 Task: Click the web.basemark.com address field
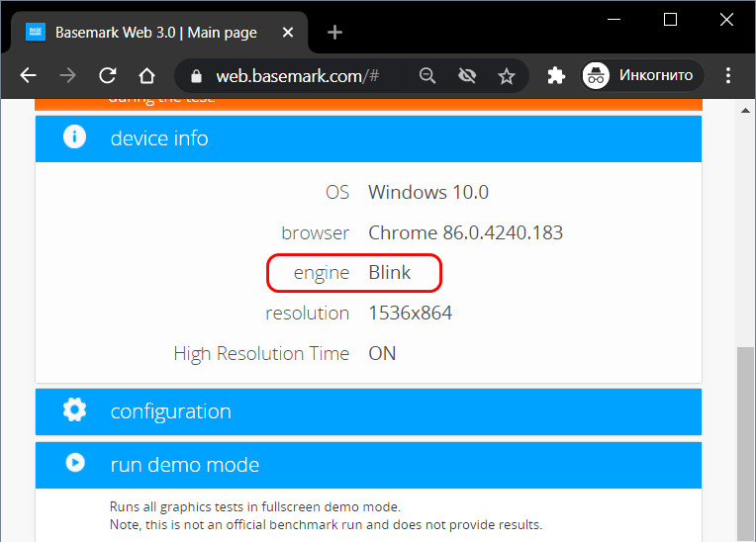click(298, 76)
